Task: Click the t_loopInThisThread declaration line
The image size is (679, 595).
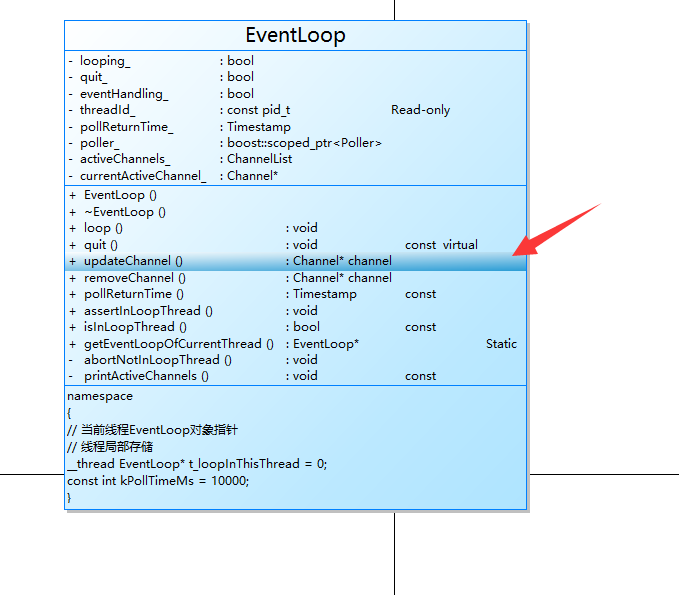Action: point(197,464)
